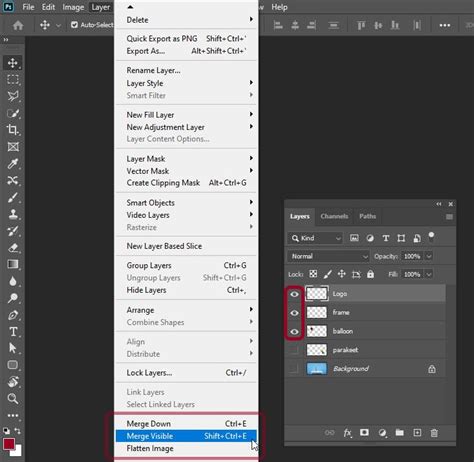Click the white background color swatch
Viewport: 474px width, 462px height.
point(17,452)
